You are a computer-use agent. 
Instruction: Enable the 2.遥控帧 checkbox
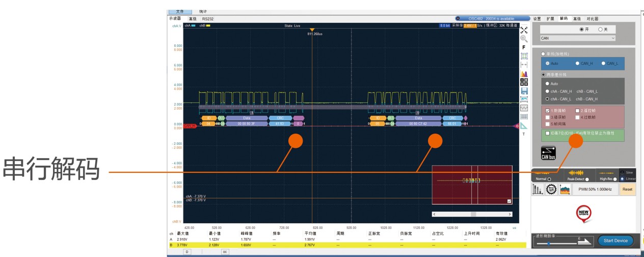click(x=577, y=110)
